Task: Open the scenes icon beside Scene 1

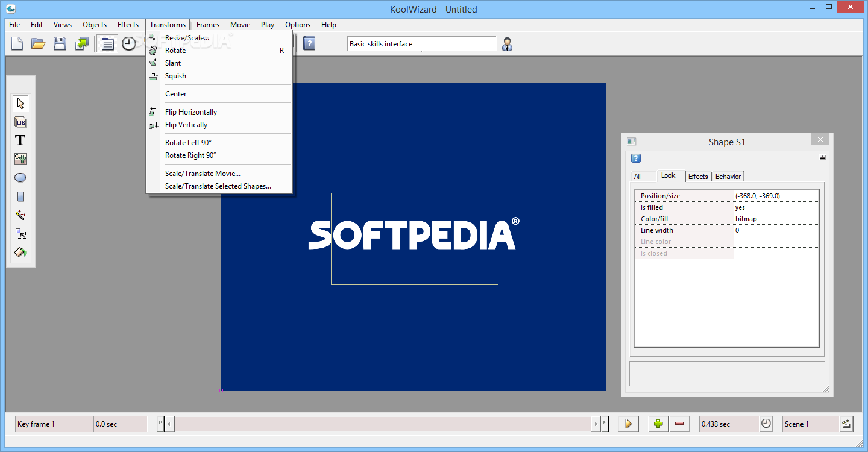Action: 846,424
